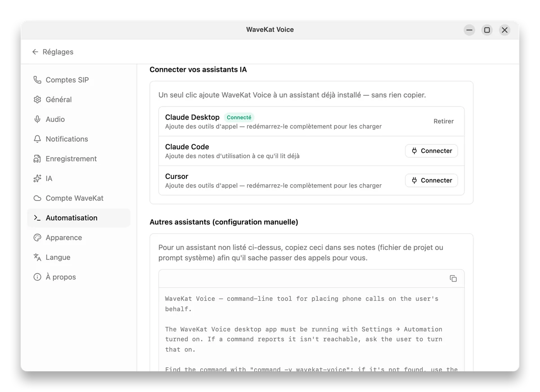Click the Connecté badge on Claude Desktop
The width and height of the screenshot is (540, 392).
coord(239,117)
